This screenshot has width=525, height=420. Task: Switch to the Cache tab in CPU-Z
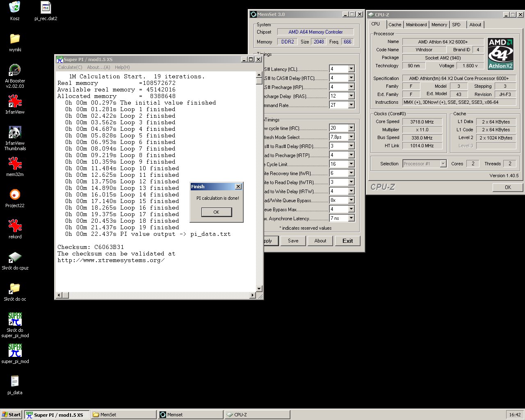395,25
